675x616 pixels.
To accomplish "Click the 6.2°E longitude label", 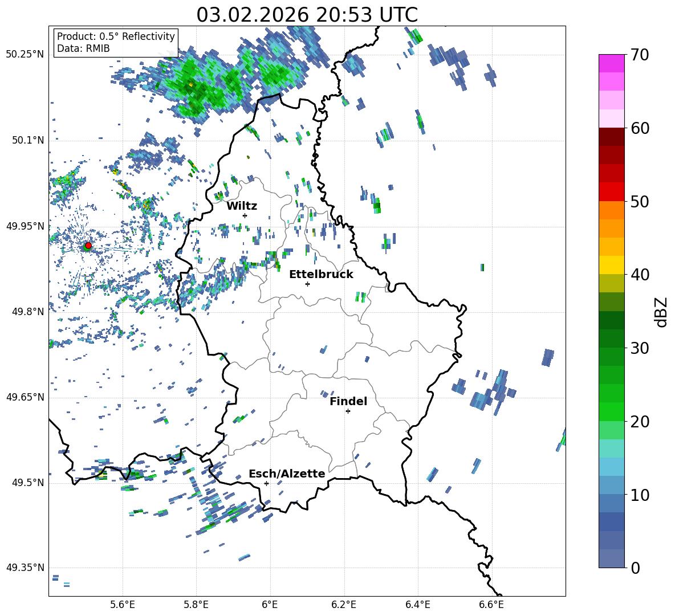I will pos(344,605).
